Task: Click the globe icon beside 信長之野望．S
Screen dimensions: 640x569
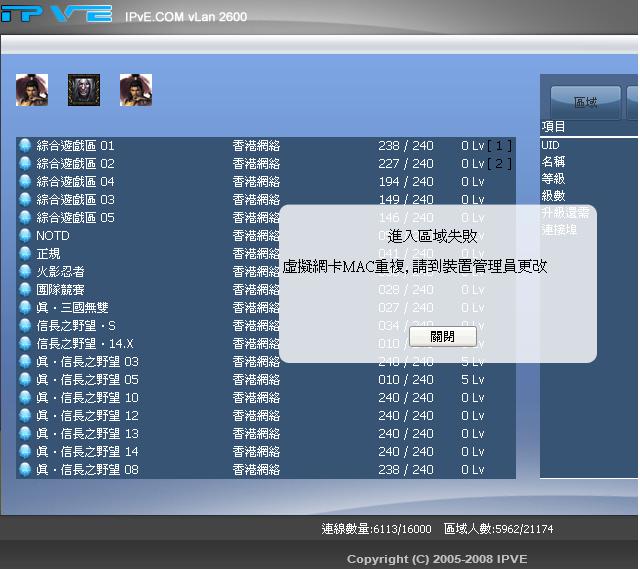Action: [25, 325]
